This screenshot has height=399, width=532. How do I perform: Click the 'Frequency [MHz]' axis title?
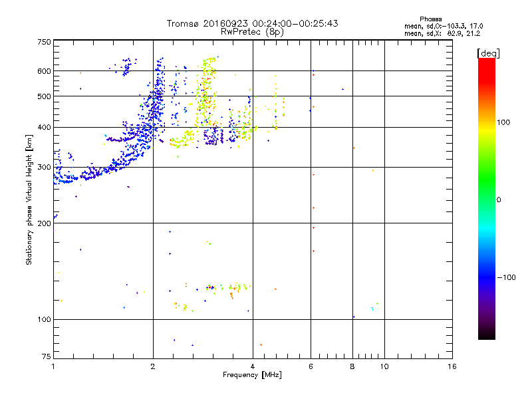[x=252, y=375]
